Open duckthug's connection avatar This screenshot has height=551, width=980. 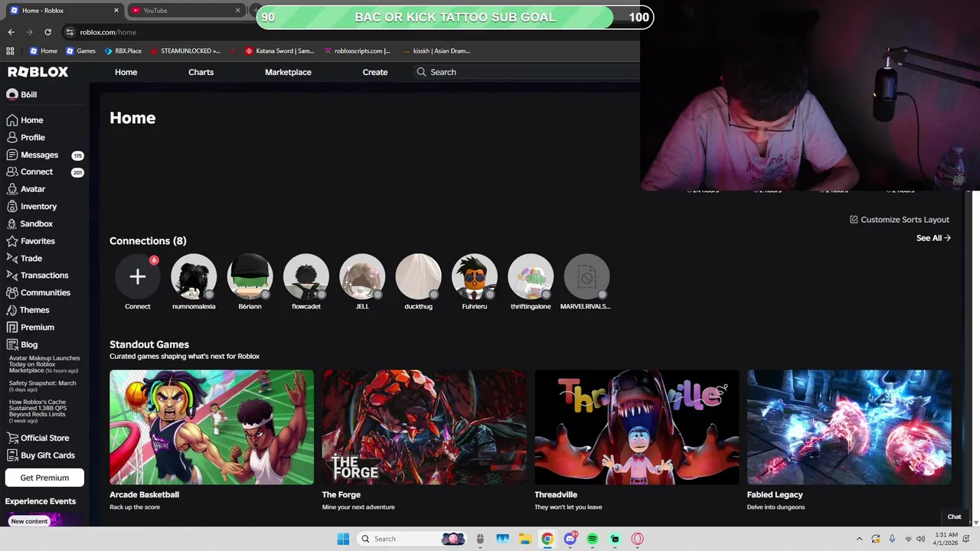point(418,276)
